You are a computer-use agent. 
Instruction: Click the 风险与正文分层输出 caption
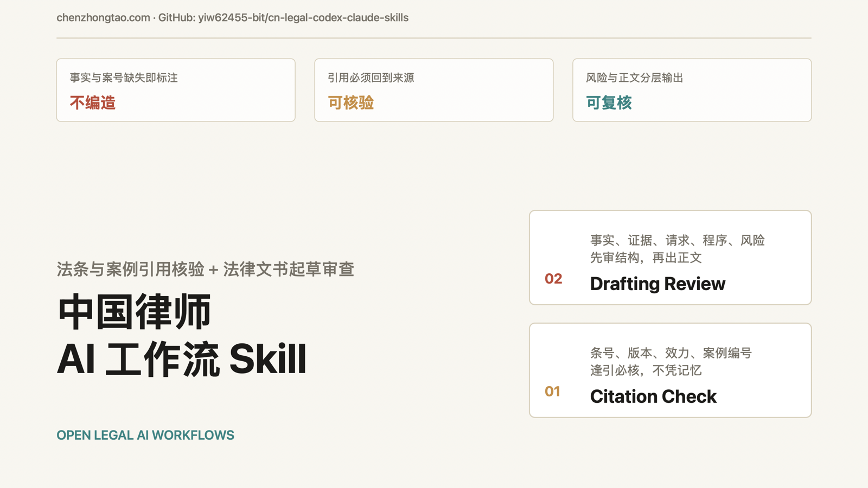click(x=634, y=78)
